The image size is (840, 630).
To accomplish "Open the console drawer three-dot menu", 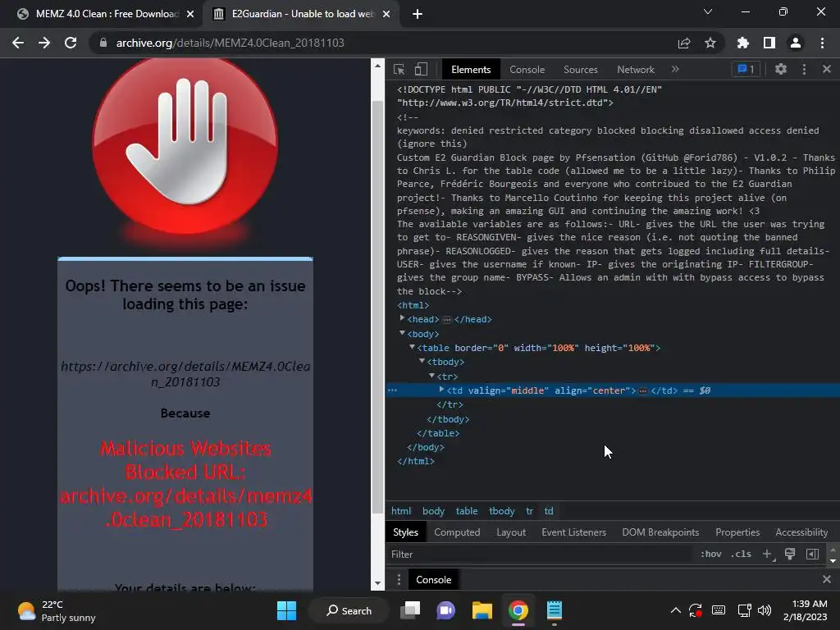I will pos(399,580).
